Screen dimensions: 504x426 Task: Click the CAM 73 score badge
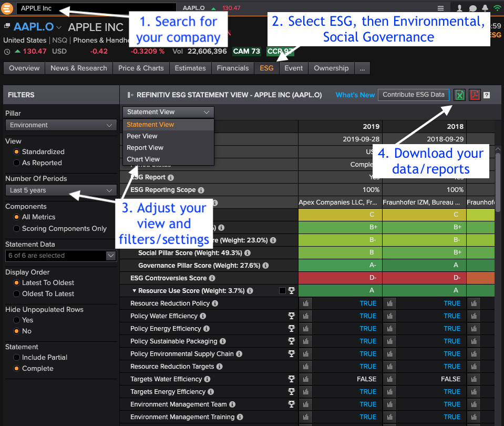tap(246, 52)
